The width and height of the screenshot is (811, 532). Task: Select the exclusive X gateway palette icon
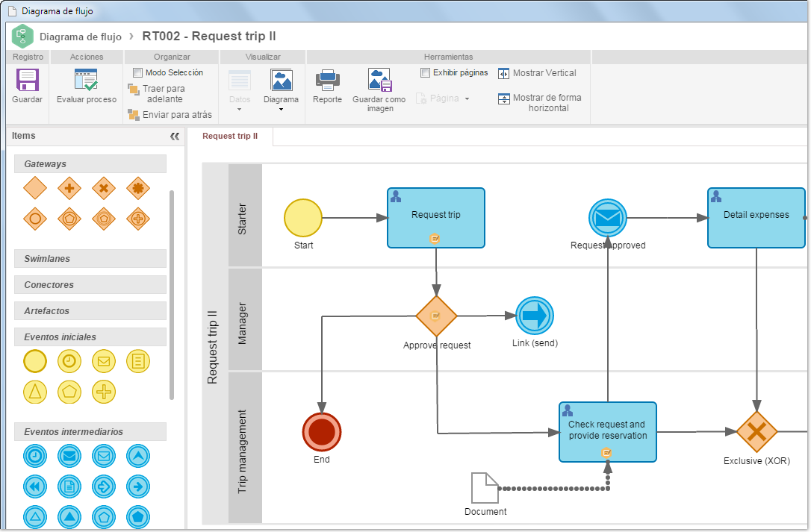coord(104,188)
